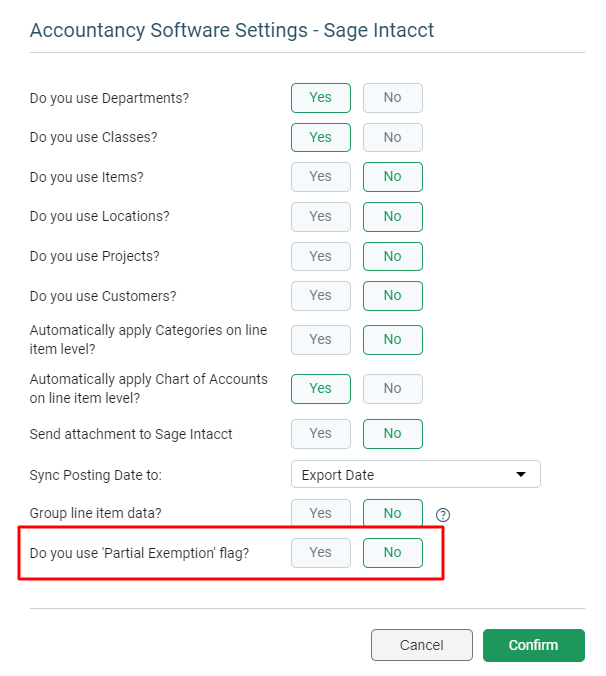This screenshot has width=606, height=676.
Task: Select No for Do you use Locations
Action: click(x=393, y=216)
